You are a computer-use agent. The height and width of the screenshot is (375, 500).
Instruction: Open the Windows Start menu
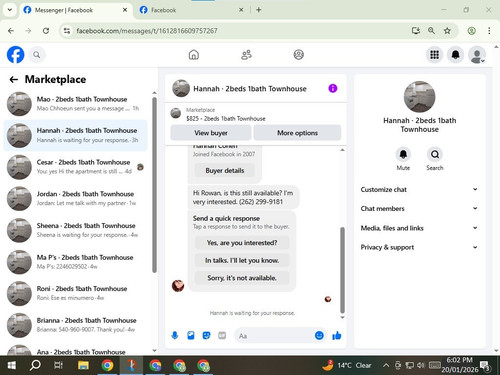pos(12,365)
